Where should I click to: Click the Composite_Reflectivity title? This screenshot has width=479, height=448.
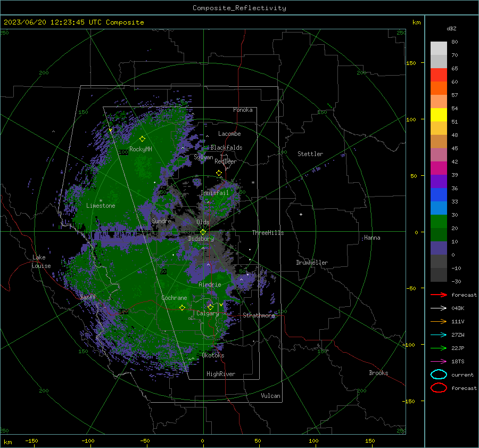tap(239, 8)
